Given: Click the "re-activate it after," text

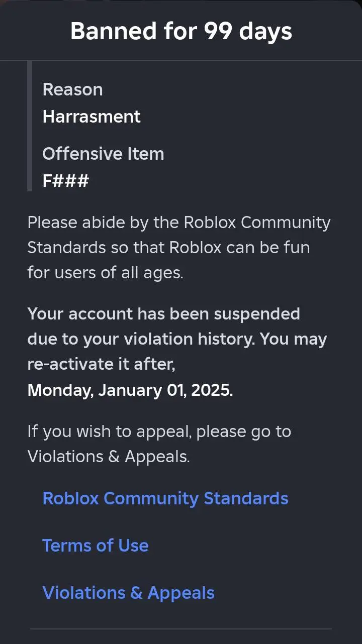Looking at the screenshot, I should tap(101, 364).
